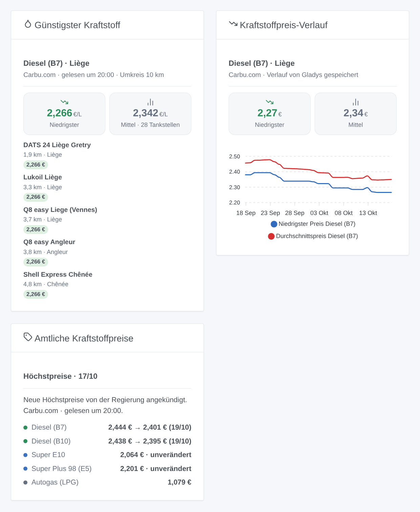Click the 2,266 € badge under Shell Express Chênée
420x512 pixels.
(x=36, y=294)
